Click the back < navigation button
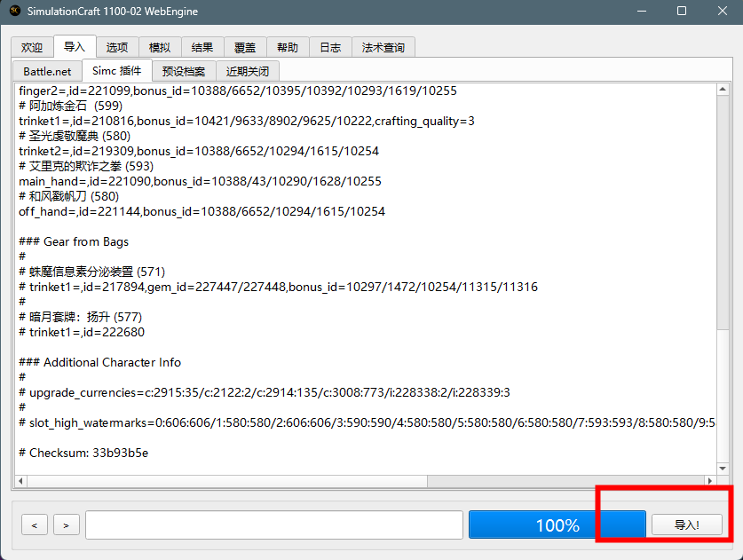This screenshot has width=743, height=560. (34, 525)
